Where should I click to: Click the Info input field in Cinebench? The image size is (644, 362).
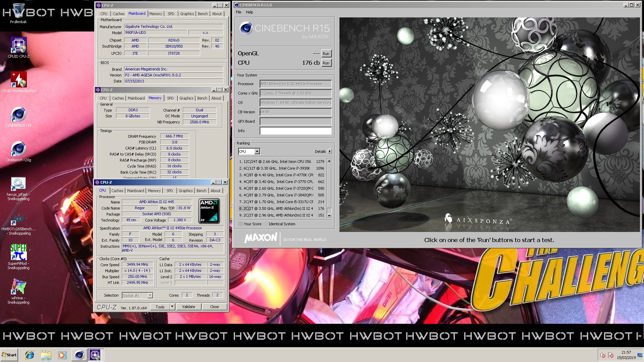click(296, 131)
